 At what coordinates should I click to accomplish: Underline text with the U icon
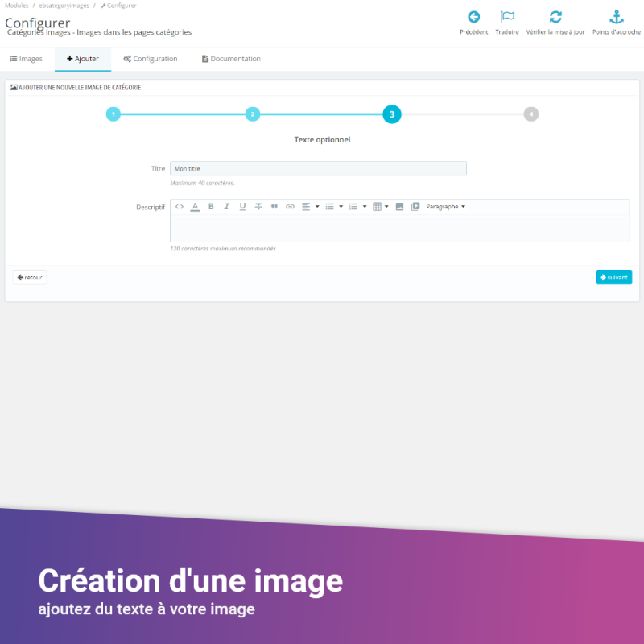click(242, 207)
